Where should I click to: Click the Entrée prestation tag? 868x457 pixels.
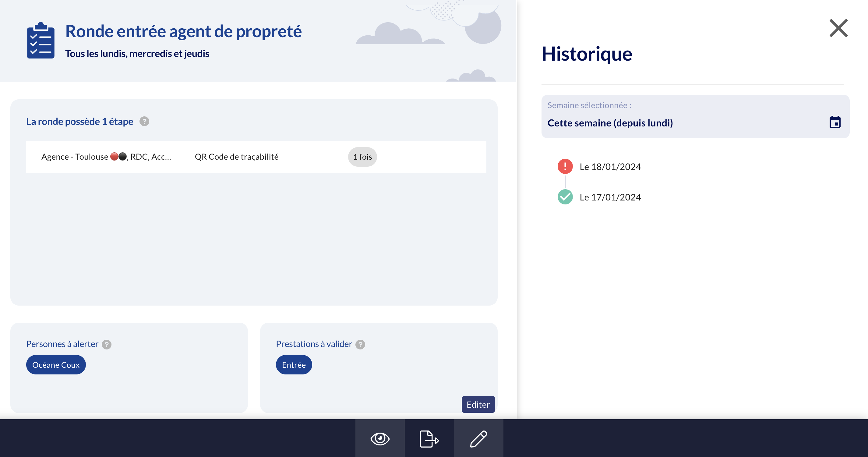click(294, 365)
